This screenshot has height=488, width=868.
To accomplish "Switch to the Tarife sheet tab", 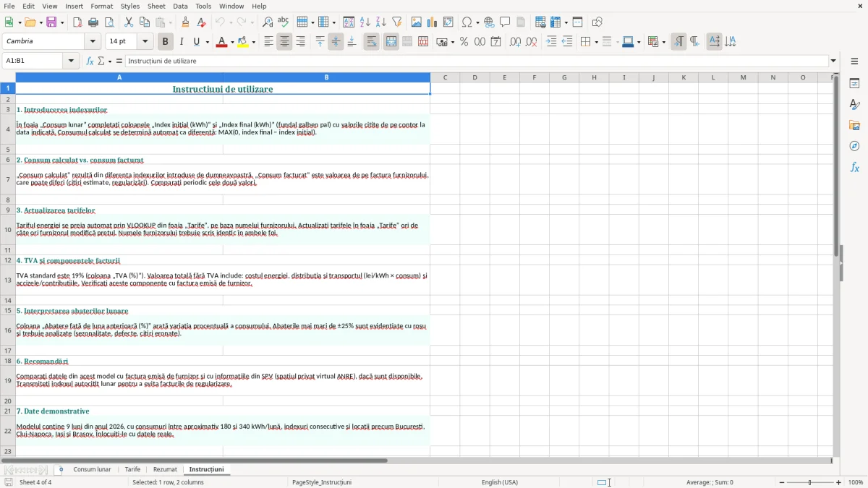I will tap(132, 470).
